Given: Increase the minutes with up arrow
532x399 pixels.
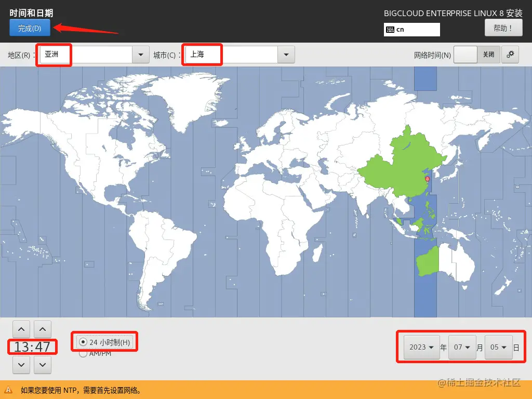Looking at the screenshot, I should point(43,329).
